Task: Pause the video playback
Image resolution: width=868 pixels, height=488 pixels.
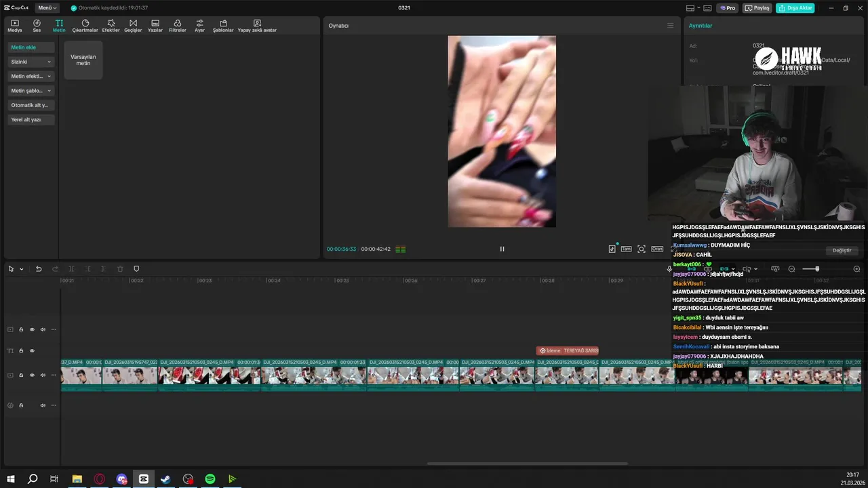Action: pos(502,249)
